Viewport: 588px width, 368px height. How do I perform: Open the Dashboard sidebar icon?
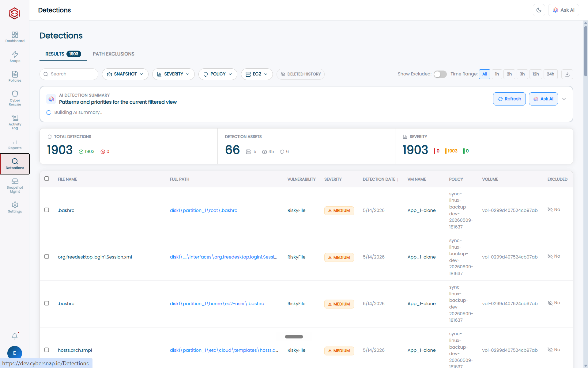coord(15,37)
